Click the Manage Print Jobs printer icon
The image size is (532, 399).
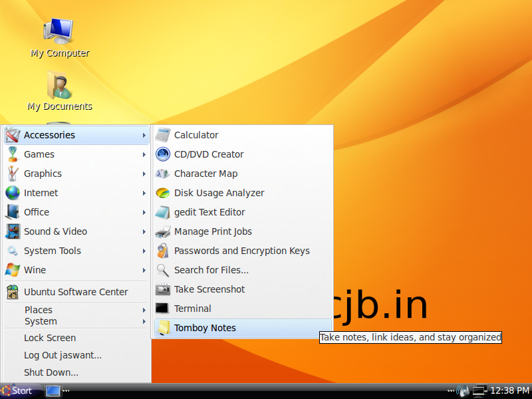point(163,231)
